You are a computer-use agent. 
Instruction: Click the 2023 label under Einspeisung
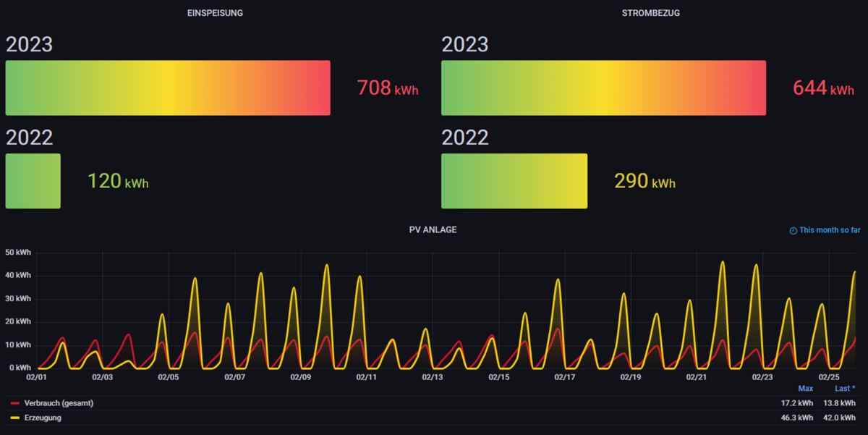coord(30,44)
